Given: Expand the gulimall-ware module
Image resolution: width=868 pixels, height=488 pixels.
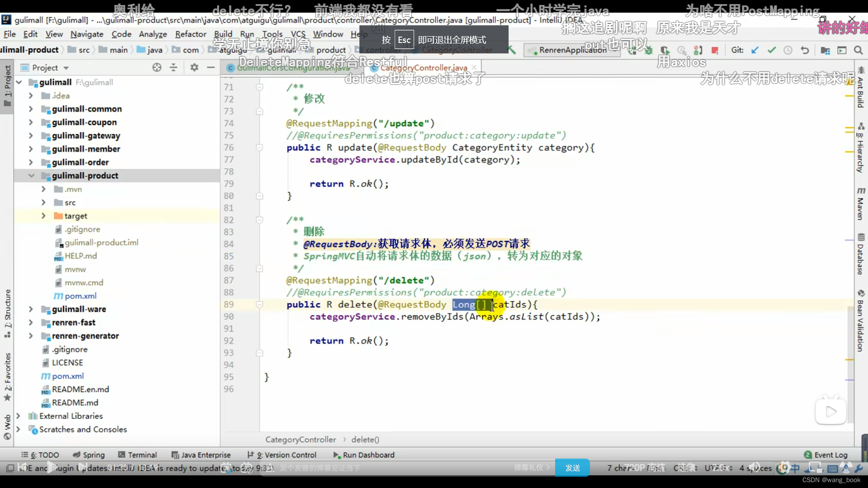Looking at the screenshot, I should coord(31,309).
